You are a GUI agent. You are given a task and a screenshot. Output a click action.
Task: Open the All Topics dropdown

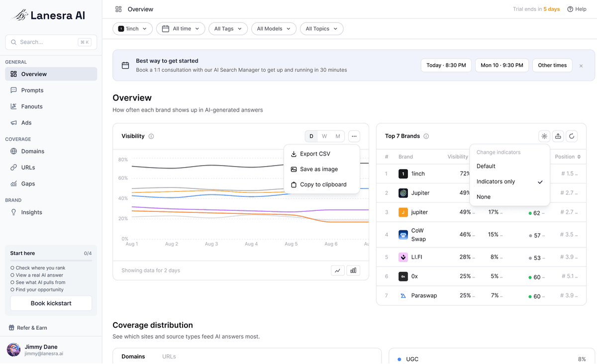tap(321, 29)
